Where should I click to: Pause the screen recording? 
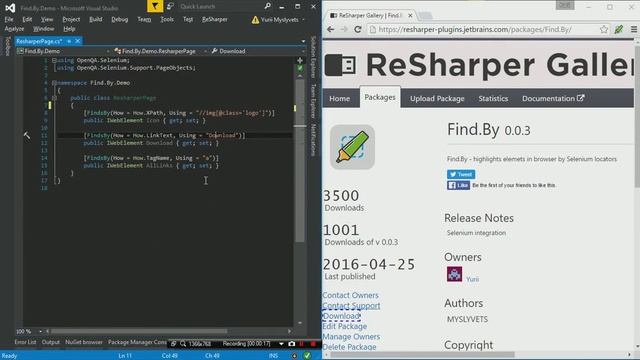tap(302, 344)
